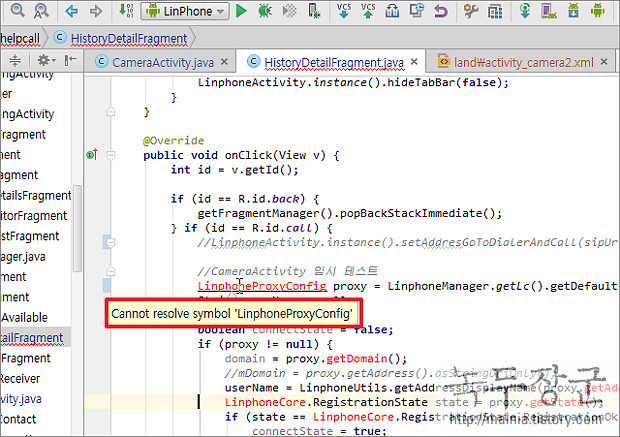Image resolution: width=620 pixels, height=437 pixels.
Task: Click the Scroll from Source icon
Action: click(15, 61)
